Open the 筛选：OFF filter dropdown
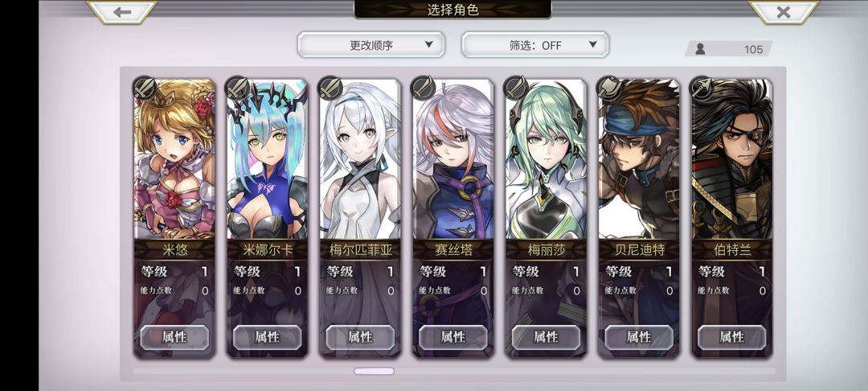The image size is (868, 391). (x=535, y=45)
